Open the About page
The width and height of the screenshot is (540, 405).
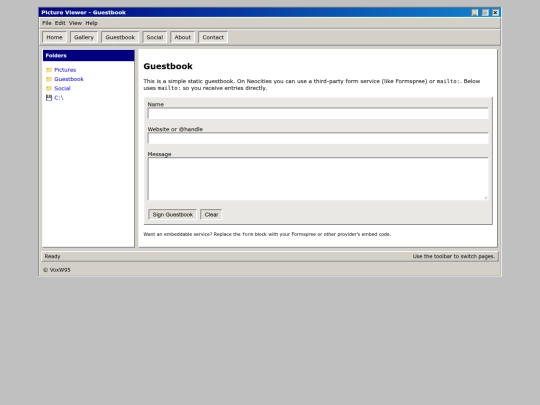coord(183,37)
